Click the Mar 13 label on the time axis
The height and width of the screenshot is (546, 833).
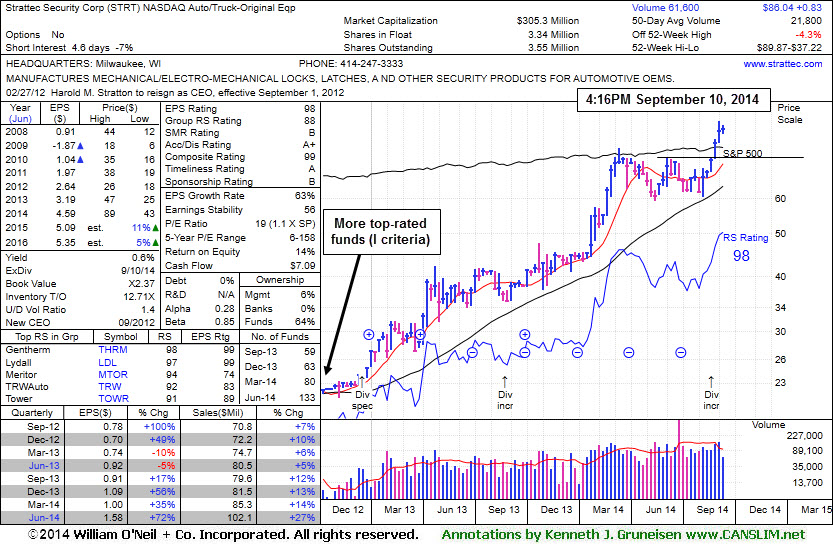coord(400,510)
